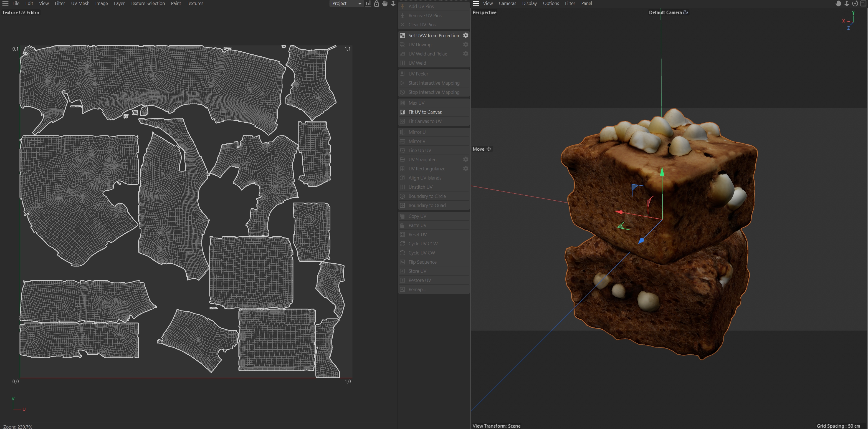868x429 pixels.
Task: Click the UV editor pan hand icon
Action: coord(385,3)
